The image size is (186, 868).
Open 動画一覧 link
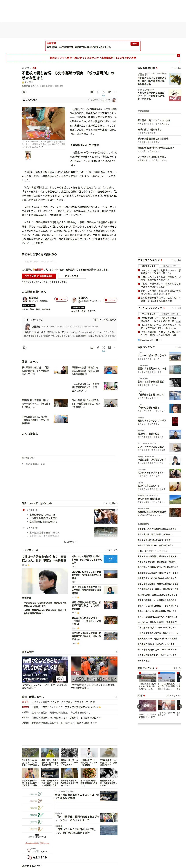(x=177, y=668)
